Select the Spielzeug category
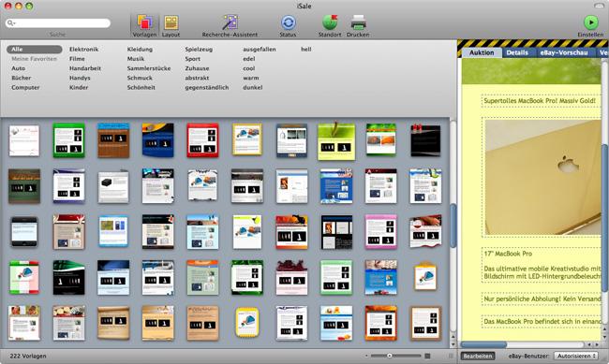Viewport: 609px width, 364px height. pyautogui.click(x=199, y=50)
